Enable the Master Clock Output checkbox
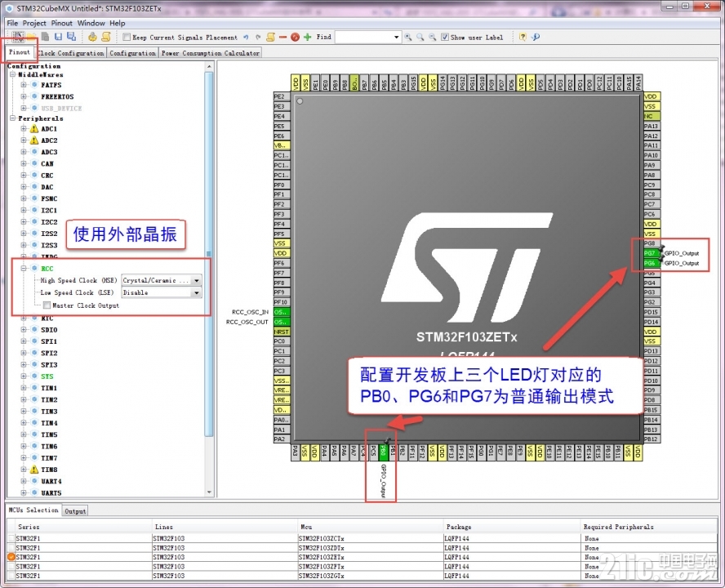The width and height of the screenshot is (725, 588). click(x=47, y=305)
